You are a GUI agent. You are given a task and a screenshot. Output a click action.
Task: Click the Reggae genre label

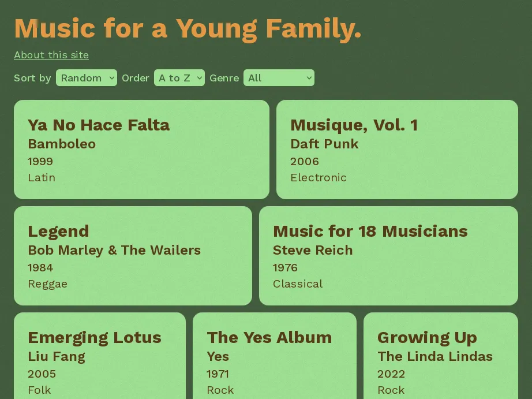[47, 284]
